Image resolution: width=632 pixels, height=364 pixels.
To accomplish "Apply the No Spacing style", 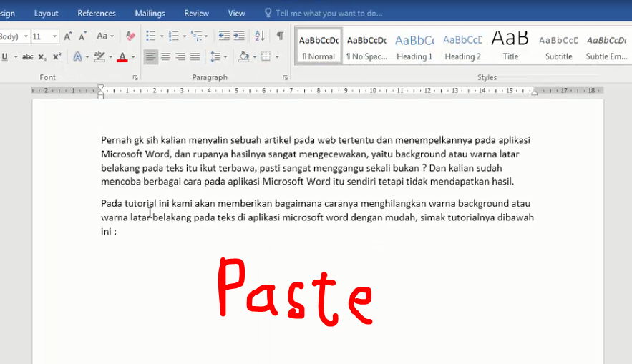I will pos(366,46).
